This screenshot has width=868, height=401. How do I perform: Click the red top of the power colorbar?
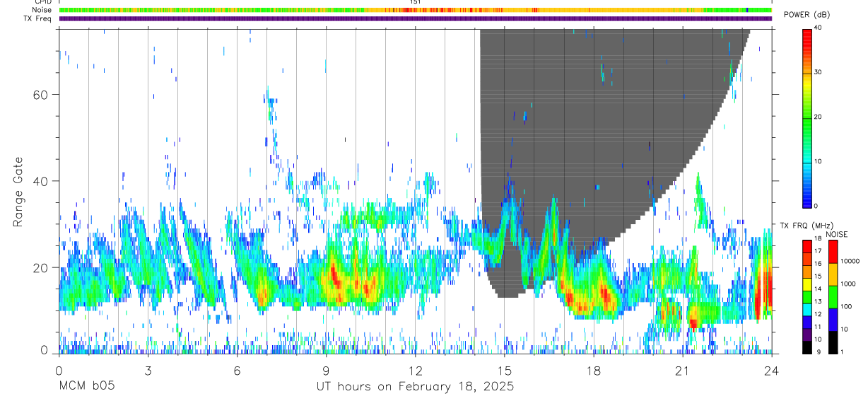[807, 35]
